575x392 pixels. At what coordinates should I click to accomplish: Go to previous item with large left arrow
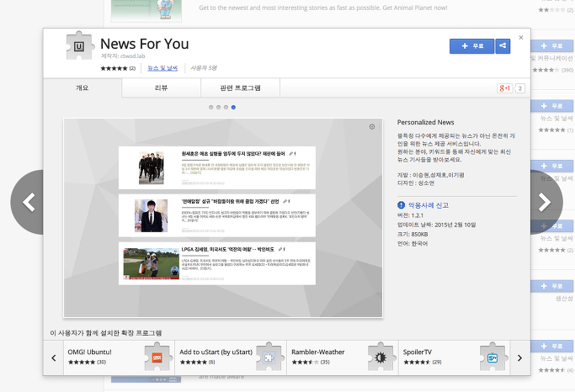[28, 202]
